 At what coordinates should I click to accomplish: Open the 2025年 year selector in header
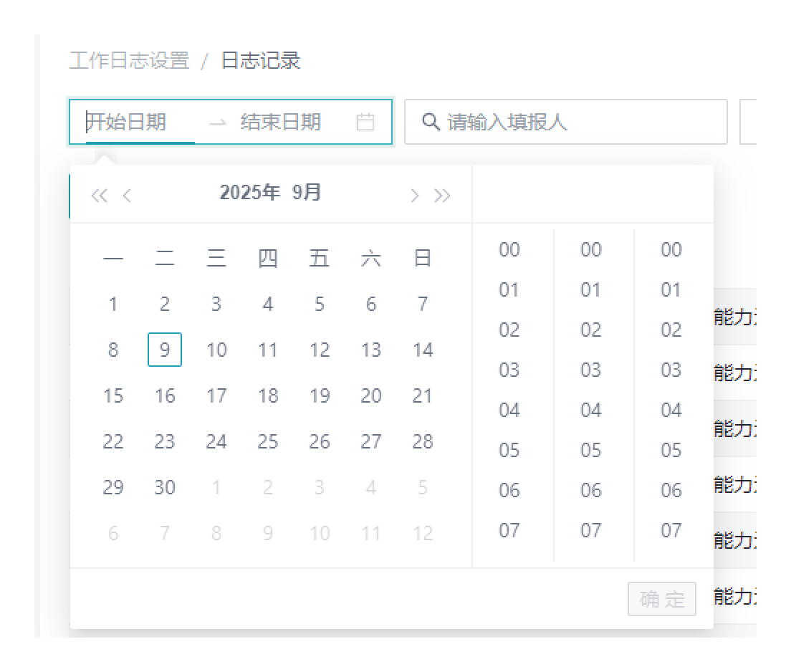249,193
